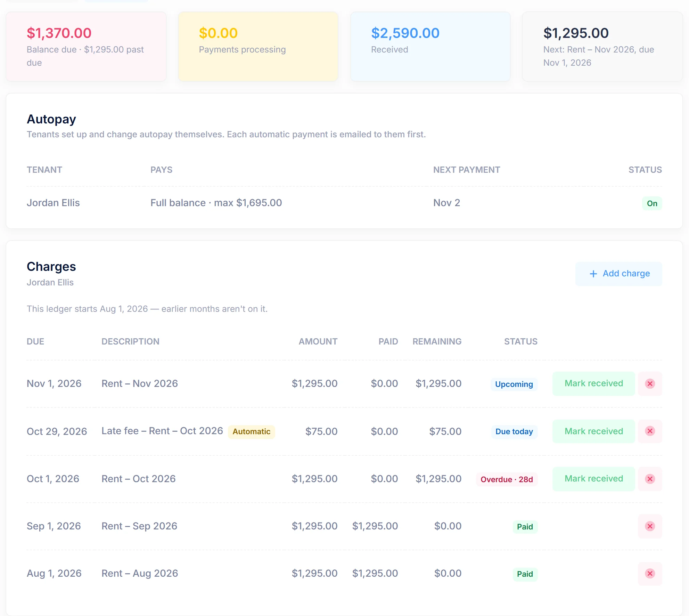The width and height of the screenshot is (689, 616).
Task: Open the next Rent – Nov 2026 due card
Action: point(602,47)
